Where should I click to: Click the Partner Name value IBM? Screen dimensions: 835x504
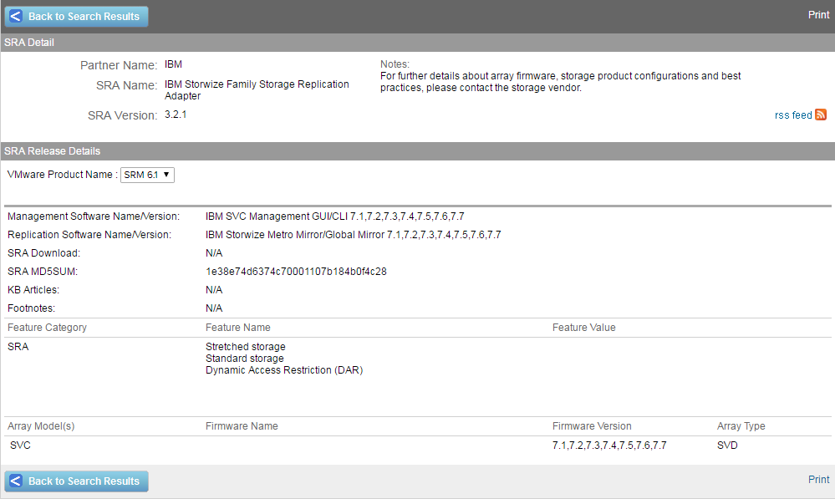[173, 64]
